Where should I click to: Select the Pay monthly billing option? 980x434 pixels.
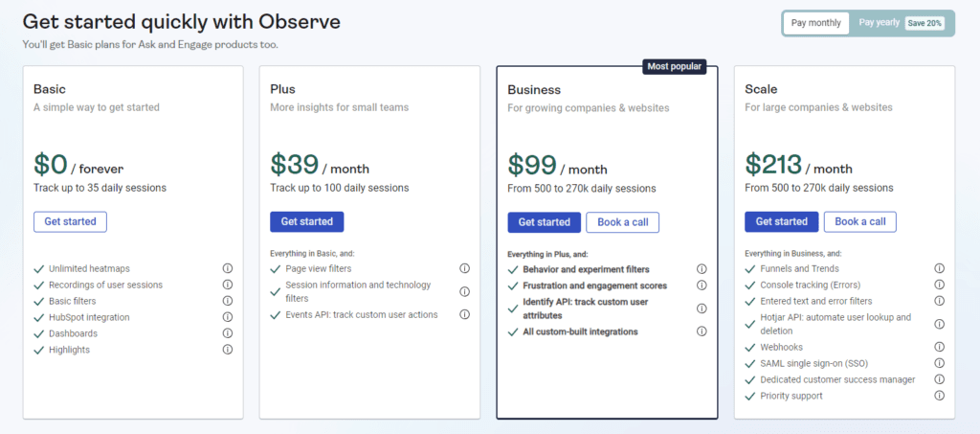point(816,23)
